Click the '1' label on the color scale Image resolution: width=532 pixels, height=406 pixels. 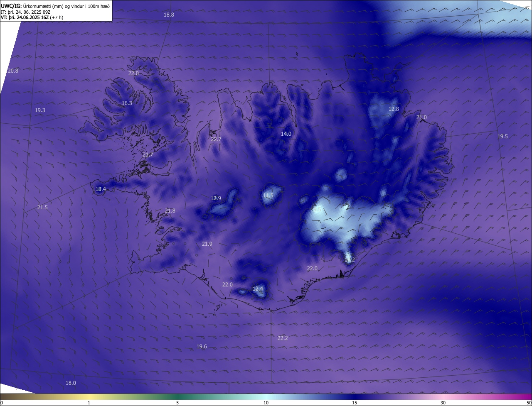click(x=89, y=403)
